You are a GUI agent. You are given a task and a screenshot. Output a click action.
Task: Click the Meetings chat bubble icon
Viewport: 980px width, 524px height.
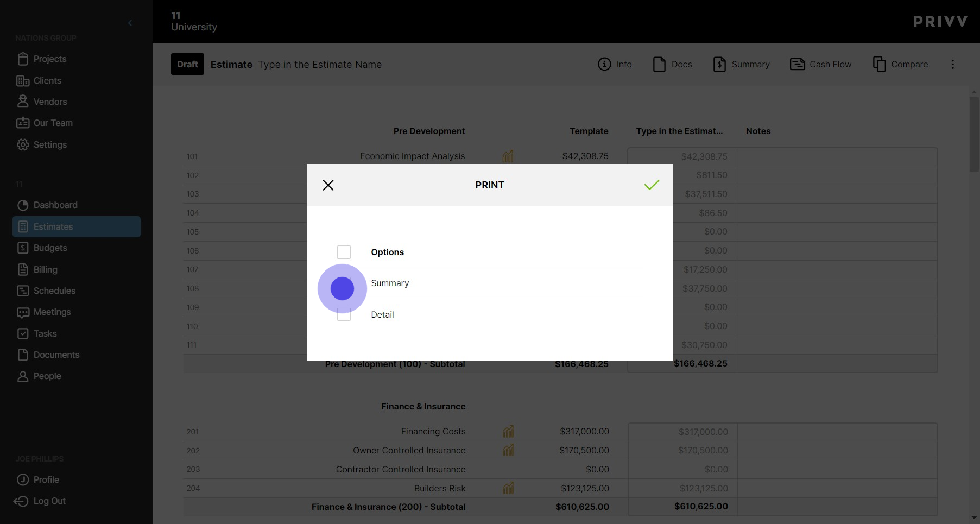[23, 312]
